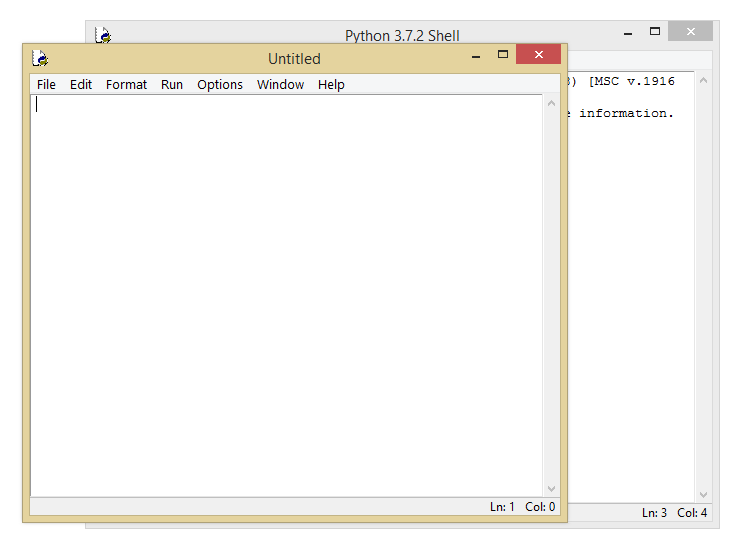
Task: Click the down arrow of Python Shell scrollbar
Action: coord(703,495)
